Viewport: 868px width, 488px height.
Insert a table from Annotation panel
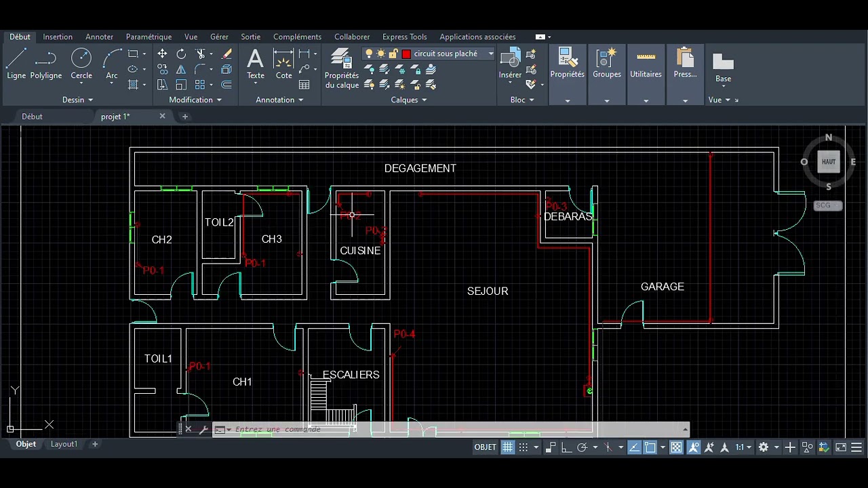304,85
